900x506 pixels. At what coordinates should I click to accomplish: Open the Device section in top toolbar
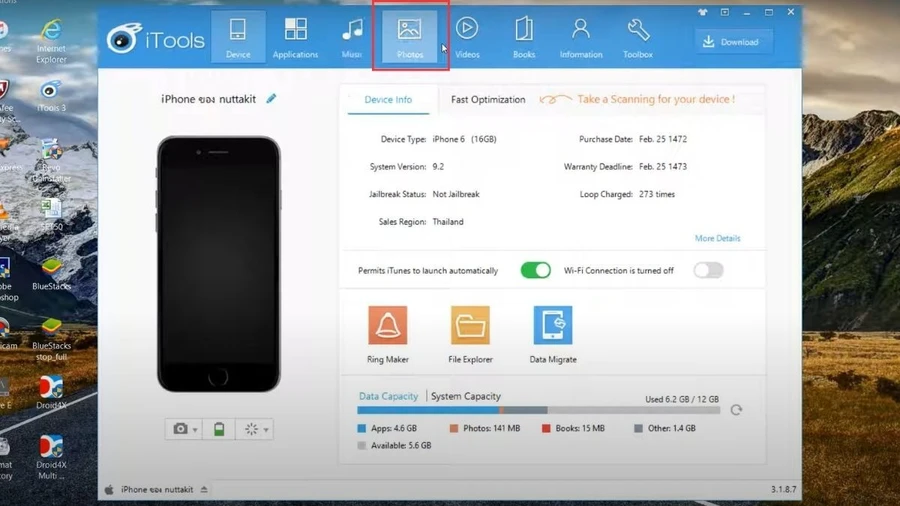(238, 37)
